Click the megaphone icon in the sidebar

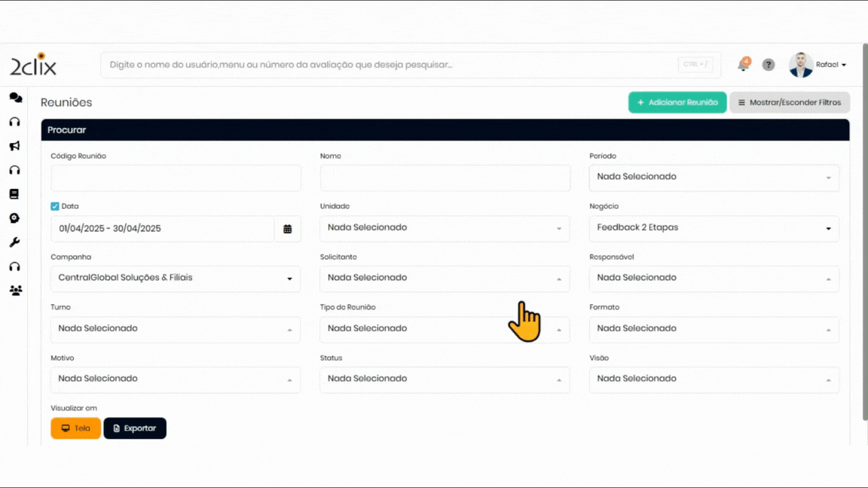point(14,146)
